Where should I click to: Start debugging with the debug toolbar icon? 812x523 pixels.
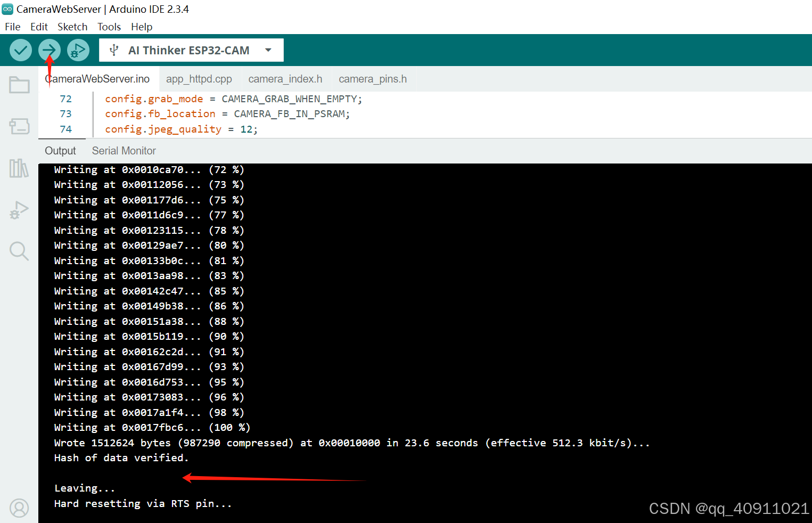[78, 50]
